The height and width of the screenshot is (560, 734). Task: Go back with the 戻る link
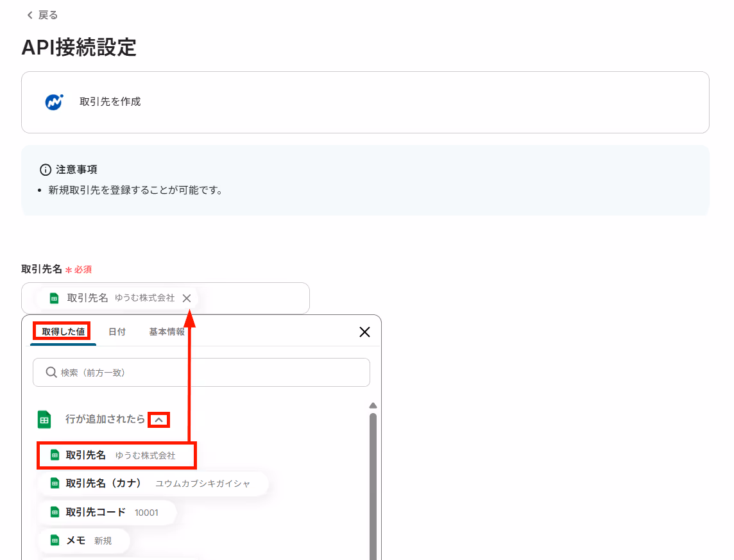point(42,15)
